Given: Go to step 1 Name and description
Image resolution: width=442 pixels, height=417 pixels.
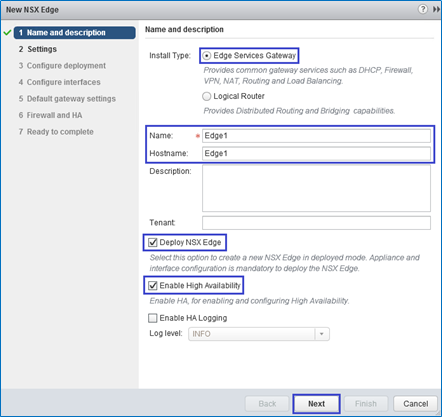Looking at the screenshot, I should click(75, 33).
